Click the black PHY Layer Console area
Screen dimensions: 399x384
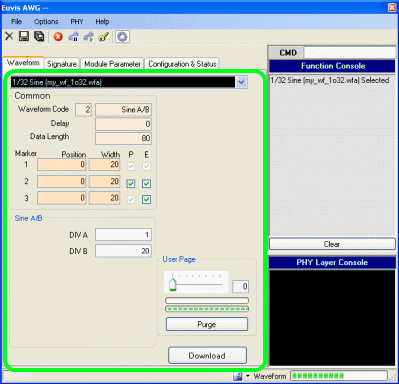332,318
